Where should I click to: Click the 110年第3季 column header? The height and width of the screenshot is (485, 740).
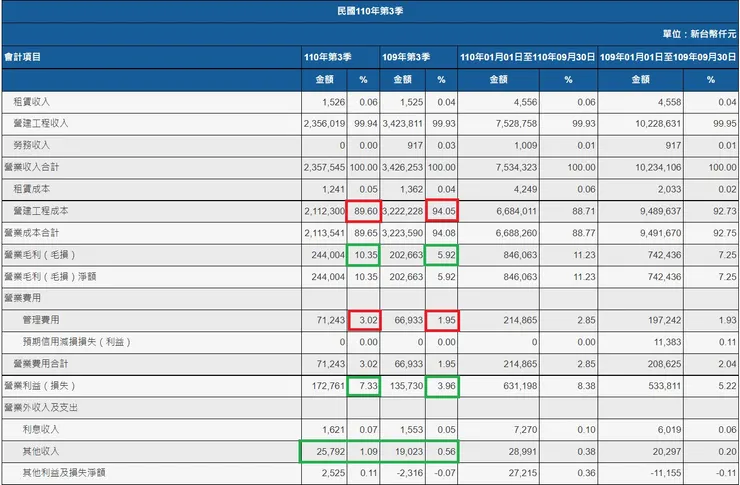click(x=328, y=57)
